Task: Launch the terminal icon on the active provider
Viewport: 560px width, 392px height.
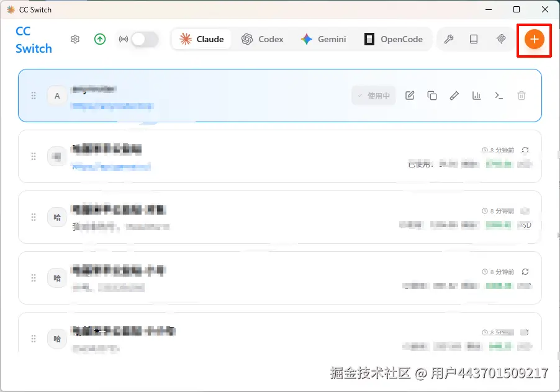Action: pyautogui.click(x=499, y=96)
